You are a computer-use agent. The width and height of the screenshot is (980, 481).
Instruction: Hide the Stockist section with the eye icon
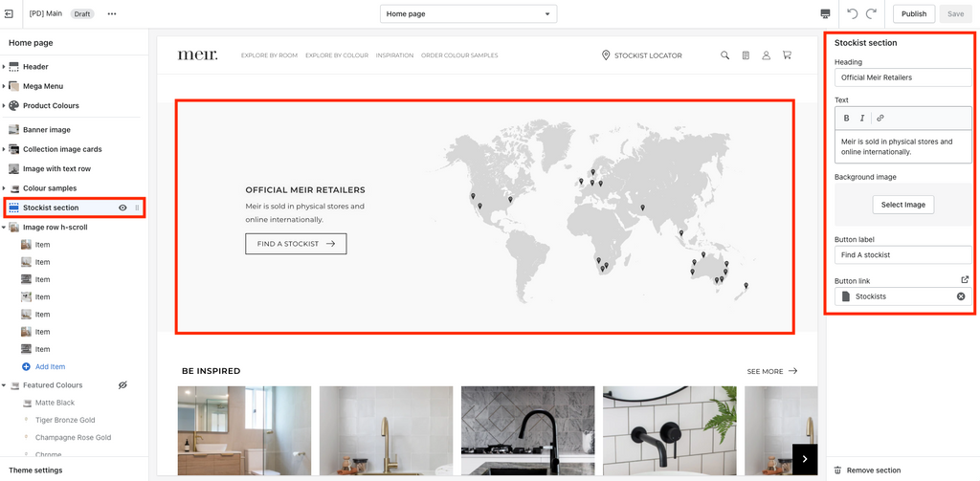pyautogui.click(x=122, y=208)
